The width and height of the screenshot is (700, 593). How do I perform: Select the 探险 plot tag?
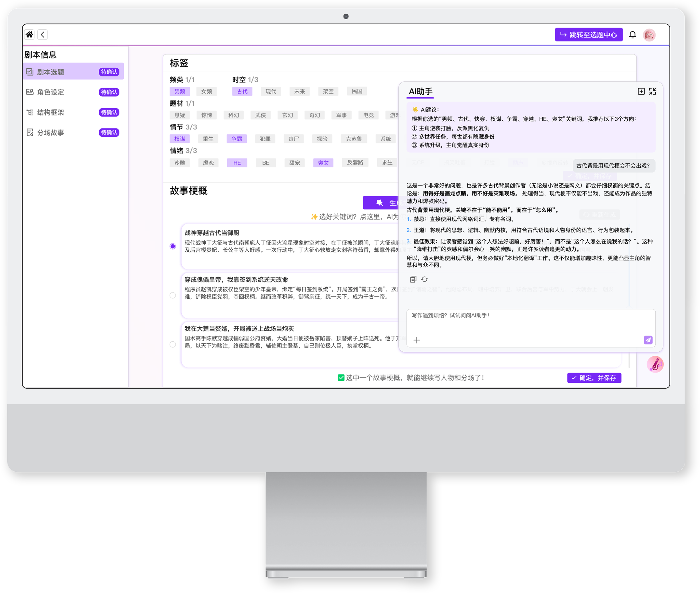pyautogui.click(x=322, y=139)
